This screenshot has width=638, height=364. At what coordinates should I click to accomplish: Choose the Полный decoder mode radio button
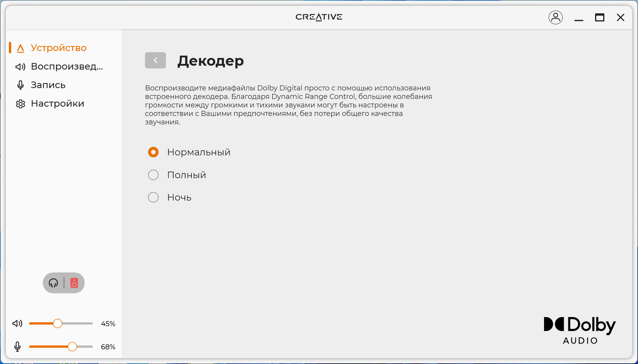tap(154, 175)
